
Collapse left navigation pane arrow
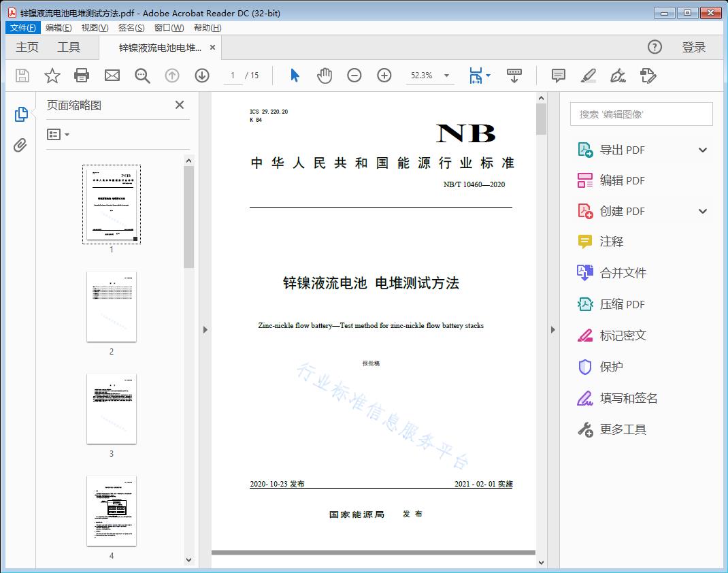click(x=205, y=330)
